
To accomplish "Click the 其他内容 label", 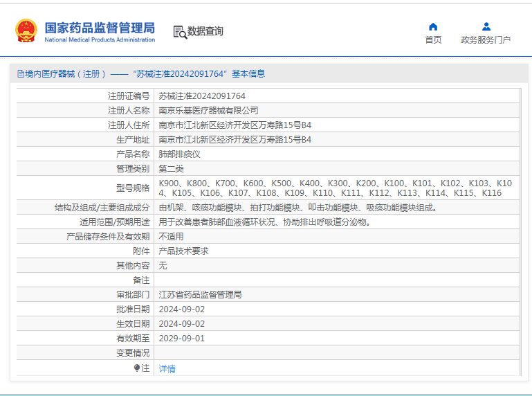I will (133, 266).
